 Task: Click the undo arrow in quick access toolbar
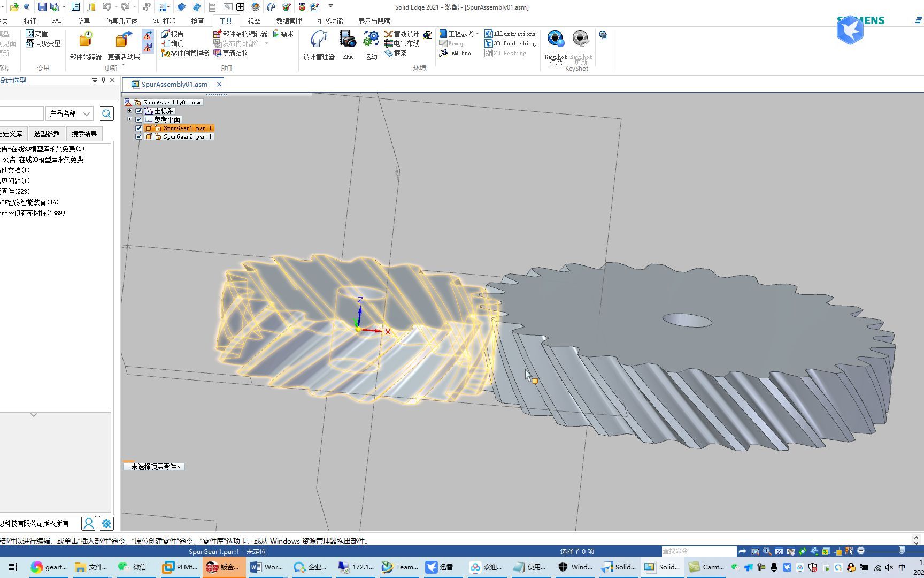click(106, 7)
